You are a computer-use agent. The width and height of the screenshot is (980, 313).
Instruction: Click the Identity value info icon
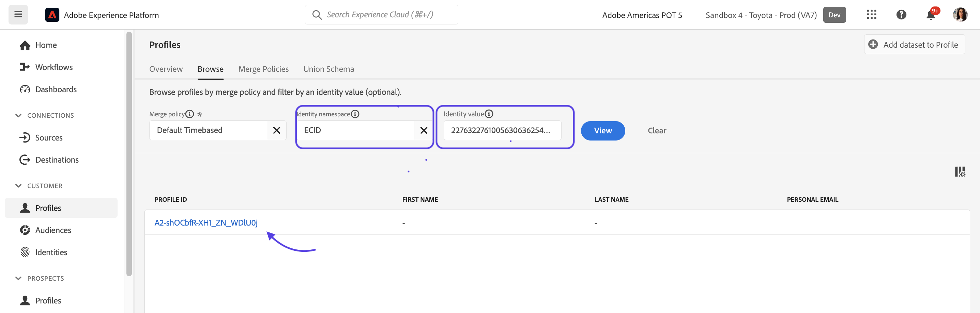pos(489,114)
